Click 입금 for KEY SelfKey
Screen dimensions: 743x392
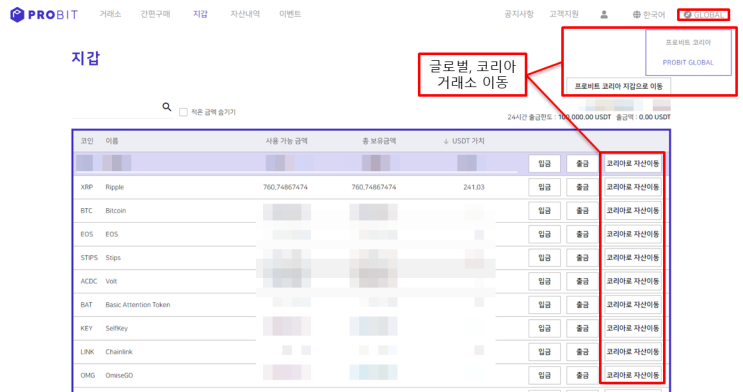click(544, 328)
